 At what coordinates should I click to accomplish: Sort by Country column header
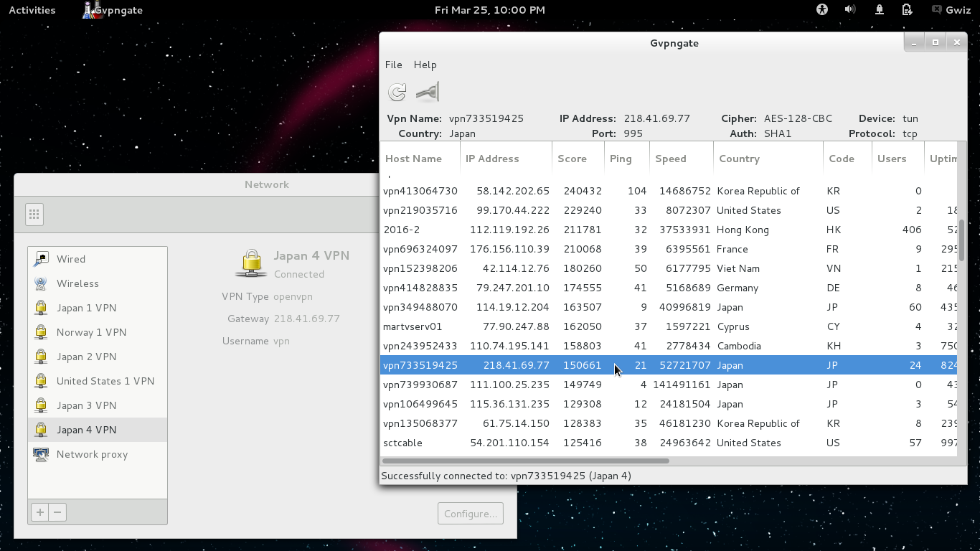click(x=768, y=159)
